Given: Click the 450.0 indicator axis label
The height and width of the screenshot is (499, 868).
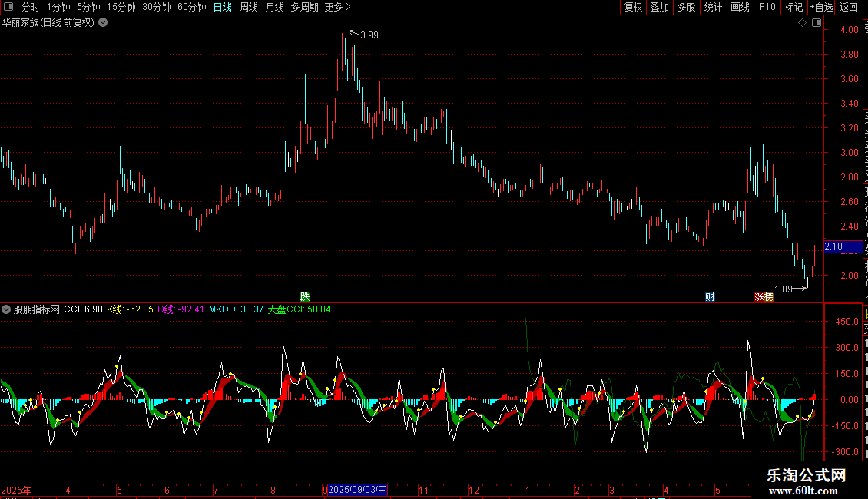Looking at the screenshot, I should click(847, 322).
